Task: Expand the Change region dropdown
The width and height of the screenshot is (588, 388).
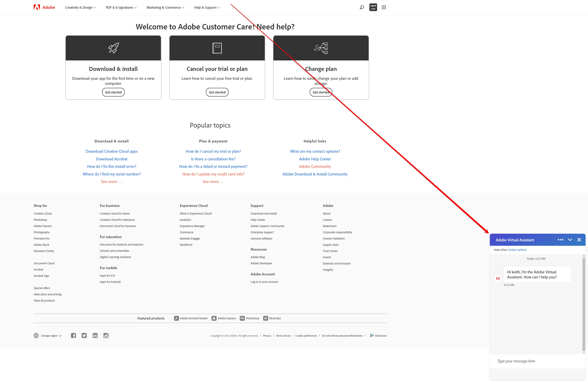Action: (x=51, y=336)
